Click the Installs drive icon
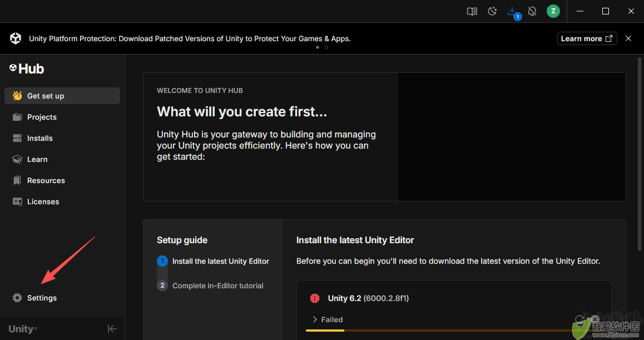The height and width of the screenshot is (340, 644). coord(17,138)
